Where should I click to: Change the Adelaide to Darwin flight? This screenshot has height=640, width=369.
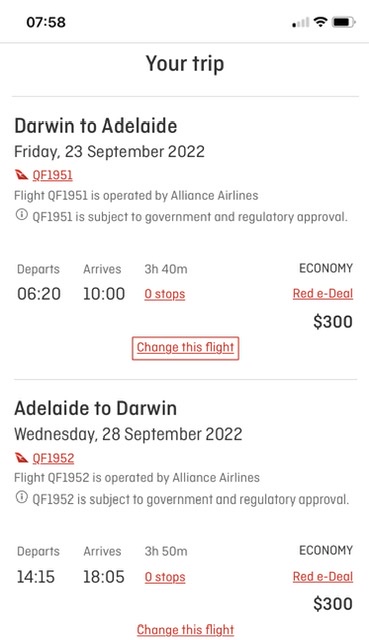185,630
